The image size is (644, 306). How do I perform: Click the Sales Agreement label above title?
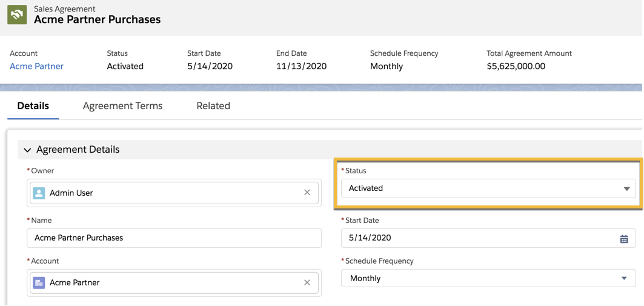tap(64, 8)
